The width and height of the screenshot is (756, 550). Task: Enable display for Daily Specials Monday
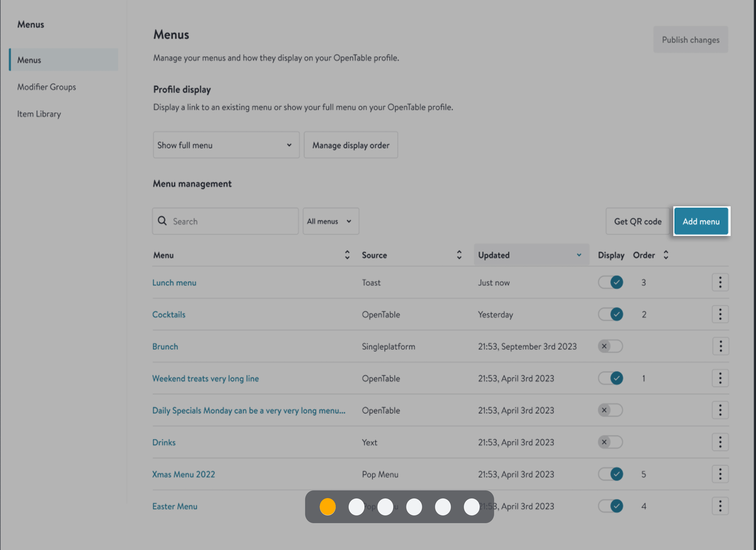610,410
